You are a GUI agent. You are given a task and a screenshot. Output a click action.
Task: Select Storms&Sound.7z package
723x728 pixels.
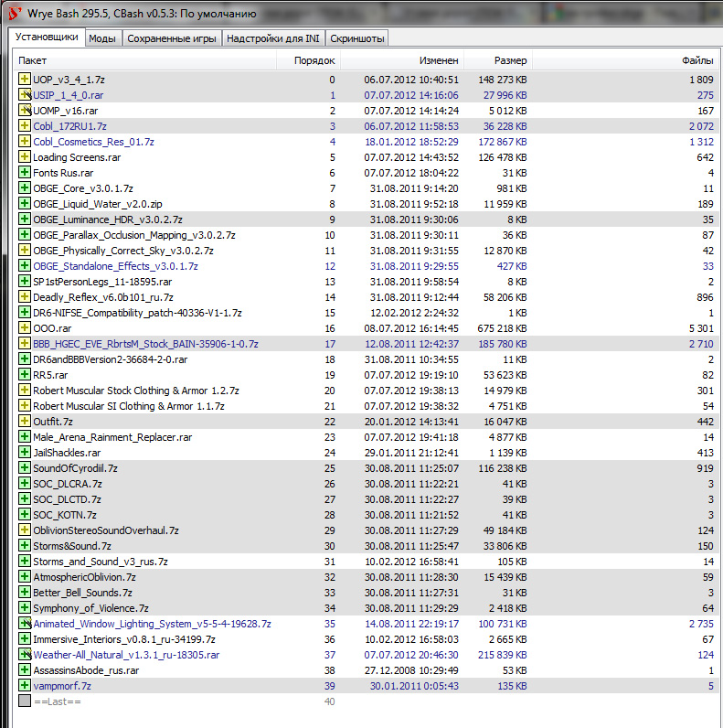(x=367, y=546)
